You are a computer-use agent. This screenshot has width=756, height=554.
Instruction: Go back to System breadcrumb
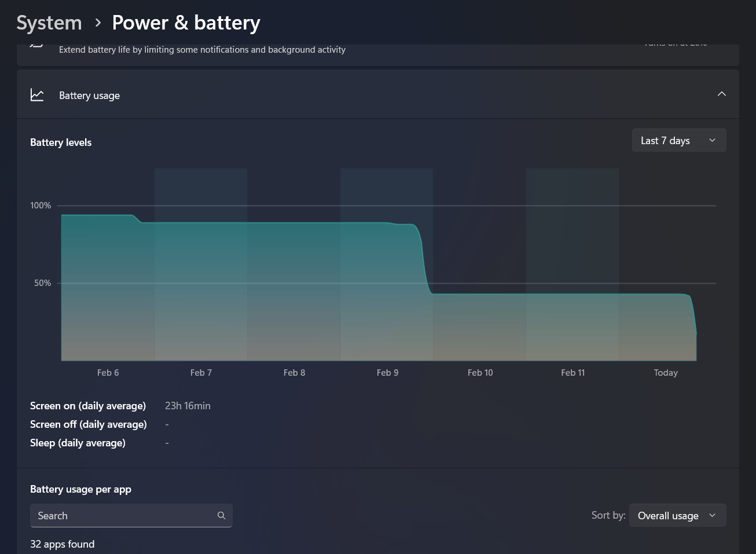pyautogui.click(x=49, y=23)
